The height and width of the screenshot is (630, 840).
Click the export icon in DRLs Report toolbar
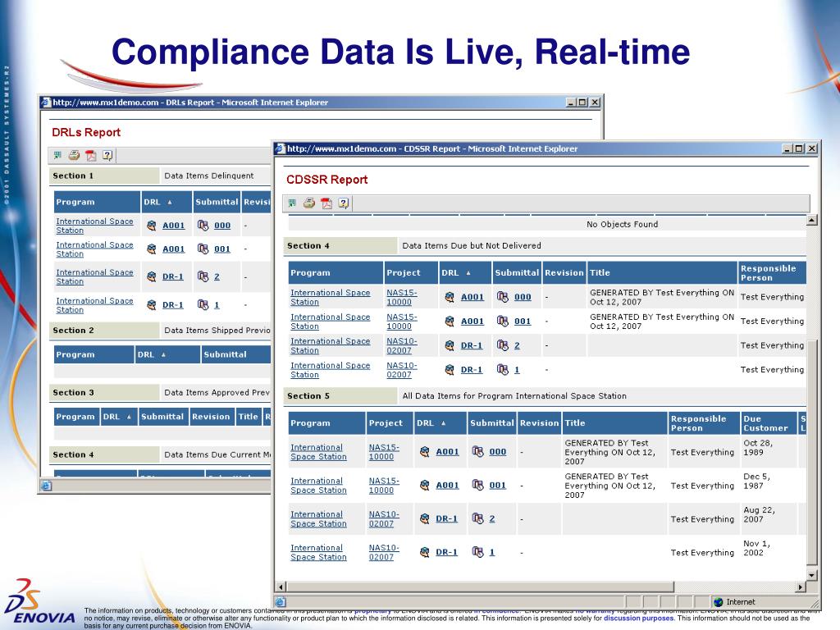57,155
